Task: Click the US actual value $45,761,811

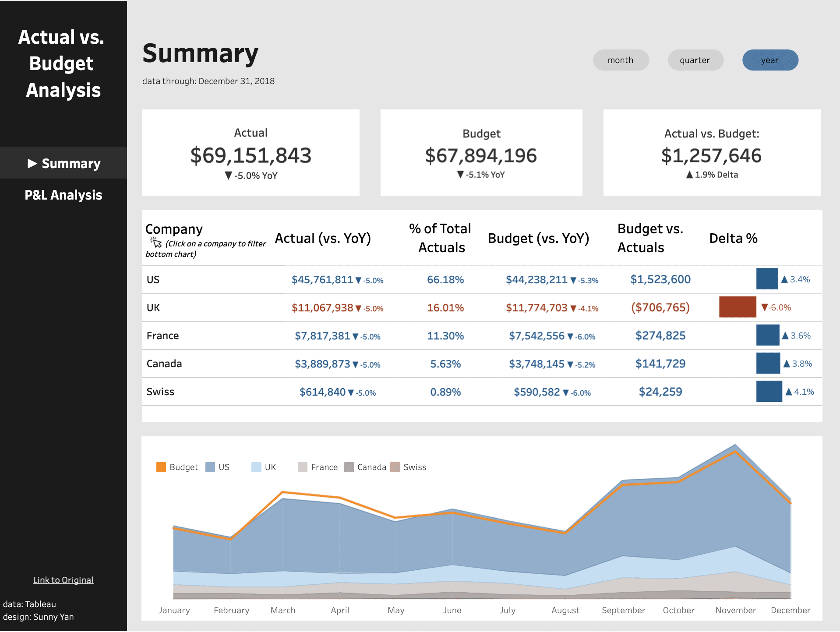Action: pos(322,279)
